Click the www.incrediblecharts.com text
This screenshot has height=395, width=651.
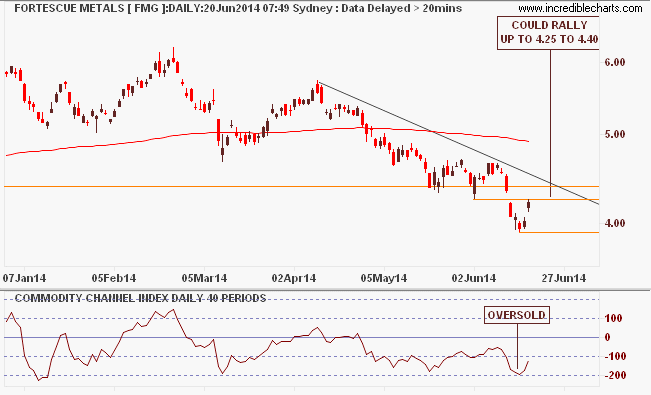pyautogui.click(x=580, y=8)
